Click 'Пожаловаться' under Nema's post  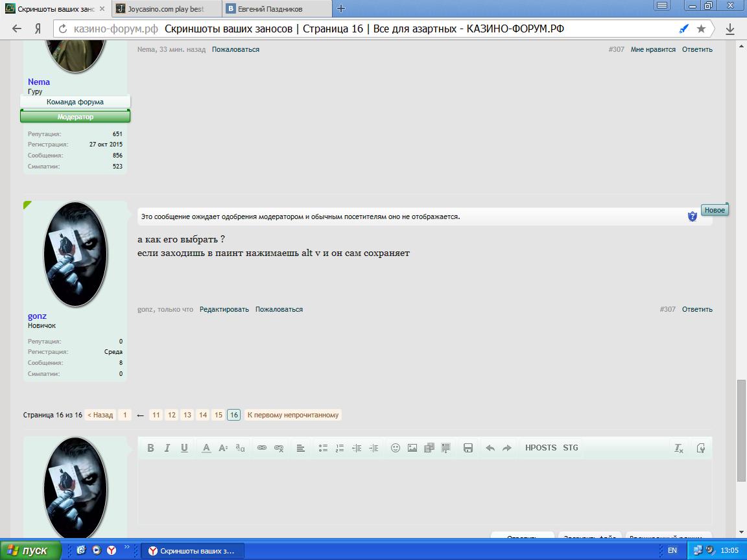pyautogui.click(x=235, y=49)
